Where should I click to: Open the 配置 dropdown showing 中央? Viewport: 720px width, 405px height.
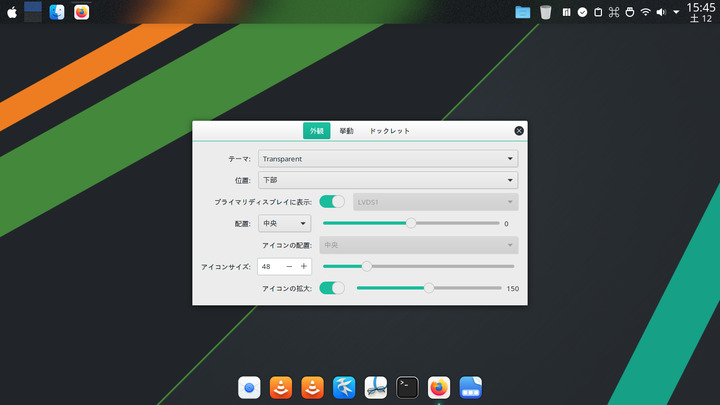[x=284, y=224]
